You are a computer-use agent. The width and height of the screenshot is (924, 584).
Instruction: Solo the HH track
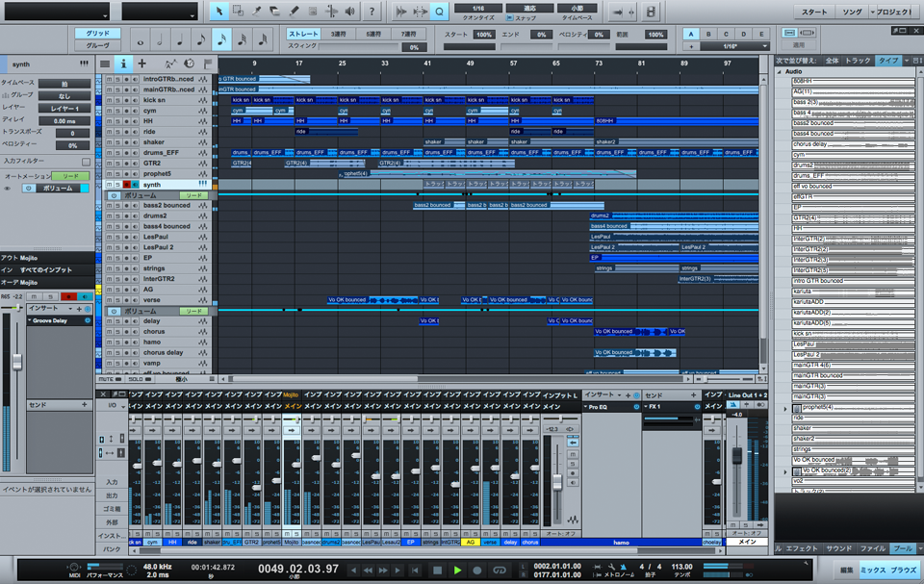[117, 121]
